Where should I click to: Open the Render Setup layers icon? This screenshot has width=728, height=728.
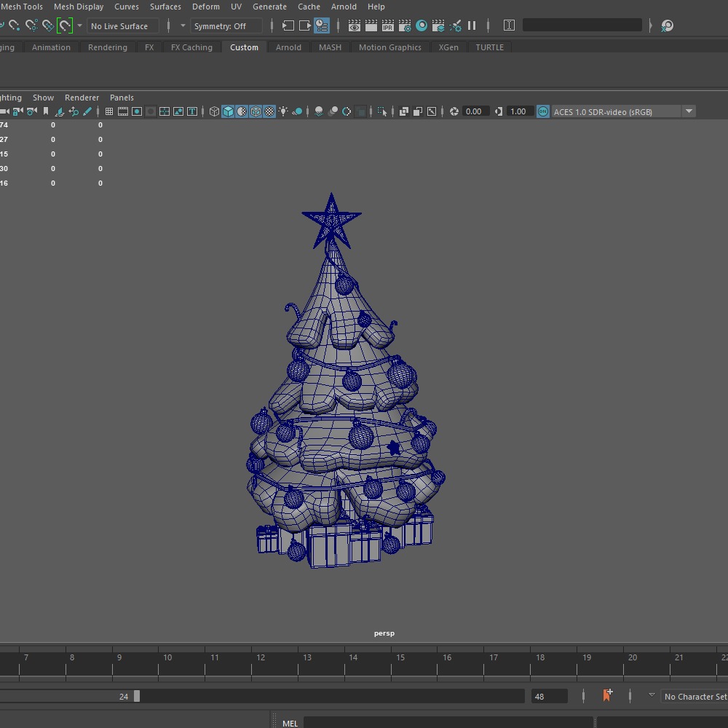click(438, 25)
